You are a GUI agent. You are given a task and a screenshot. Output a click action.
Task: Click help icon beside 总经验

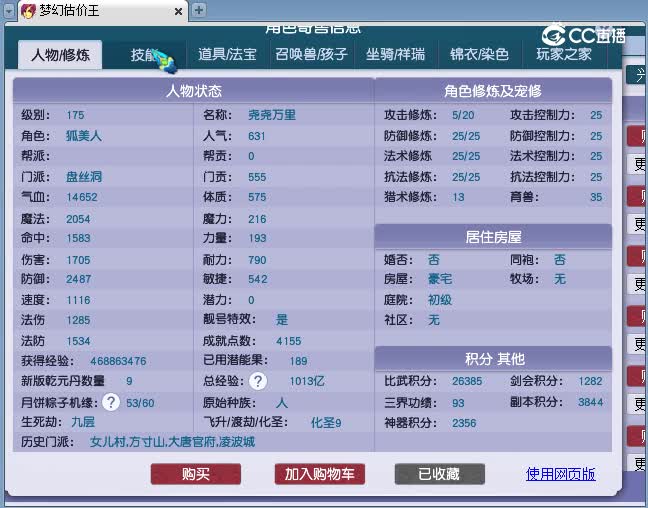[258, 381]
